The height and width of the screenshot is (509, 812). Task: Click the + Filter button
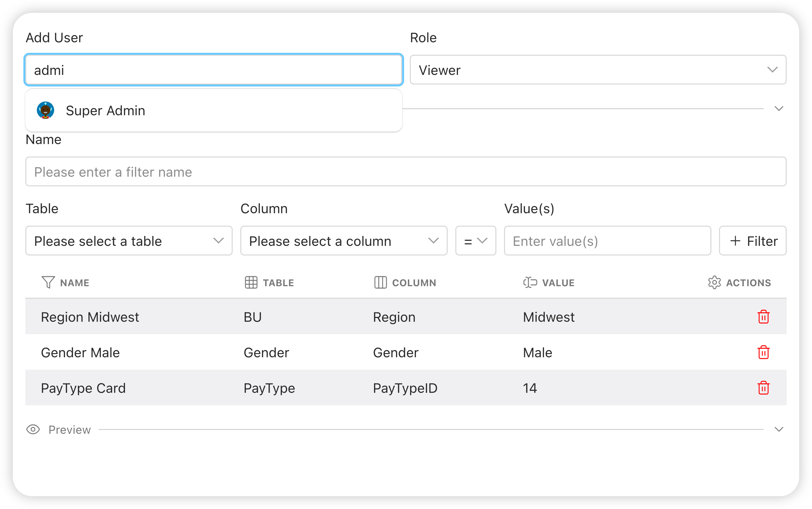pyautogui.click(x=753, y=241)
